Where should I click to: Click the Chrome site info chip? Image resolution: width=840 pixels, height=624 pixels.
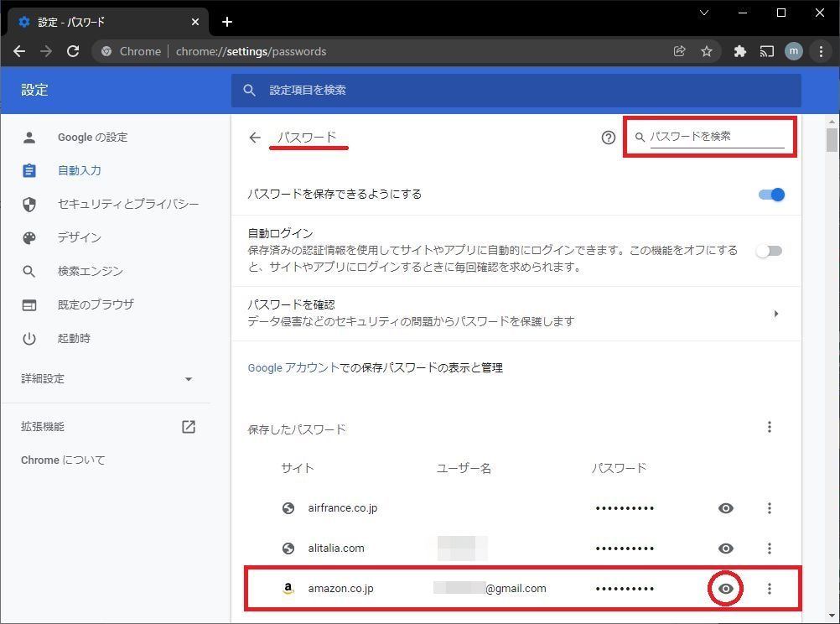(132, 51)
